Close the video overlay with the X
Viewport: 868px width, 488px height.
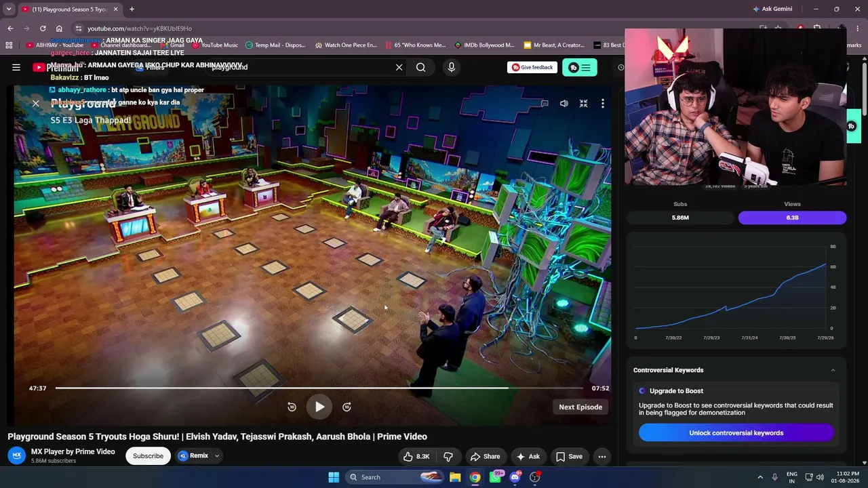click(x=36, y=104)
